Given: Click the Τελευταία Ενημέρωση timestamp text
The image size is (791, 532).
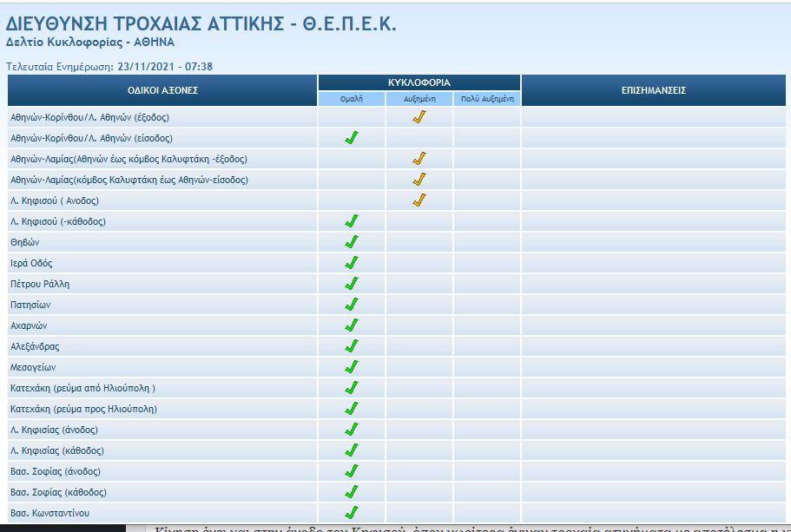Looking at the screenshot, I should [x=109, y=66].
